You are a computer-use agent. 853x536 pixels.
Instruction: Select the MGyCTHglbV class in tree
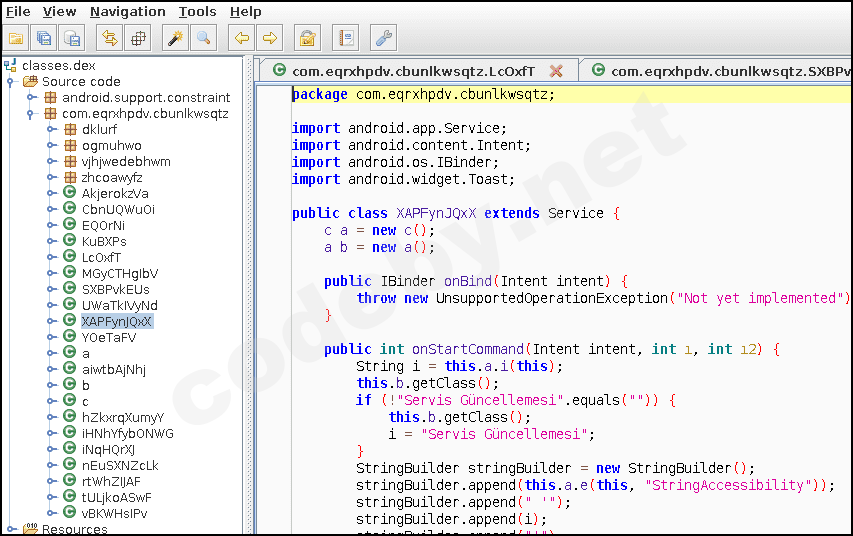tap(119, 274)
